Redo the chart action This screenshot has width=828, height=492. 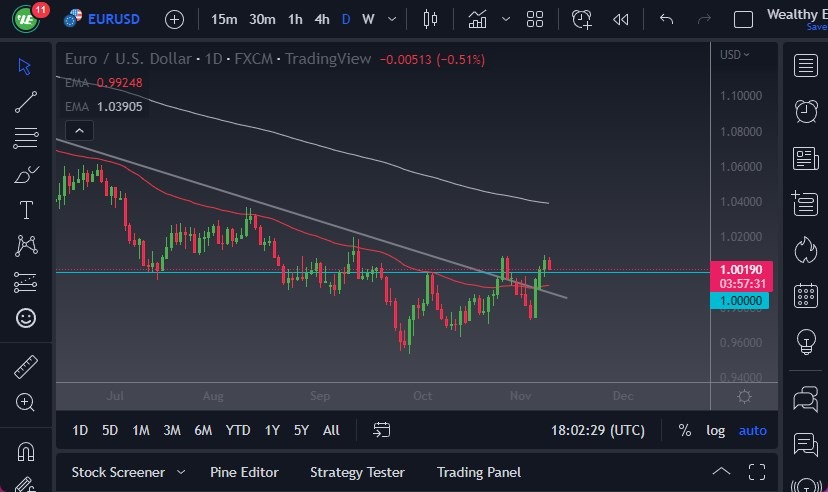[x=704, y=20]
